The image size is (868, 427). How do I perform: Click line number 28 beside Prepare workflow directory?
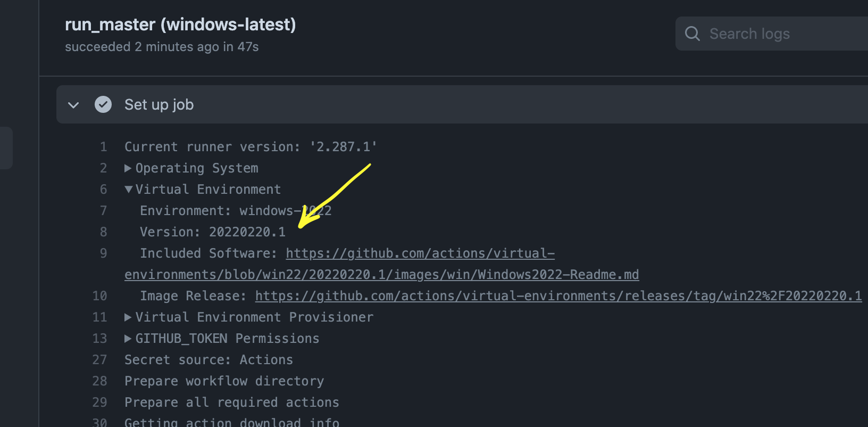99,381
